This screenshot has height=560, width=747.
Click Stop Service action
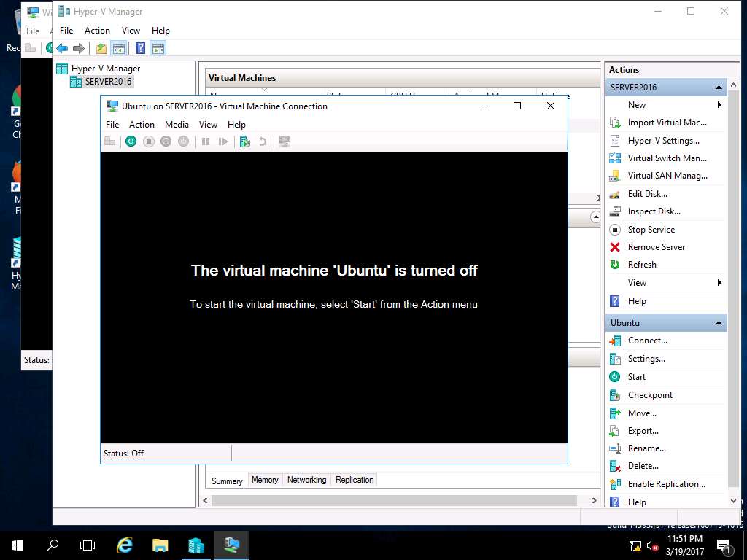651,230
